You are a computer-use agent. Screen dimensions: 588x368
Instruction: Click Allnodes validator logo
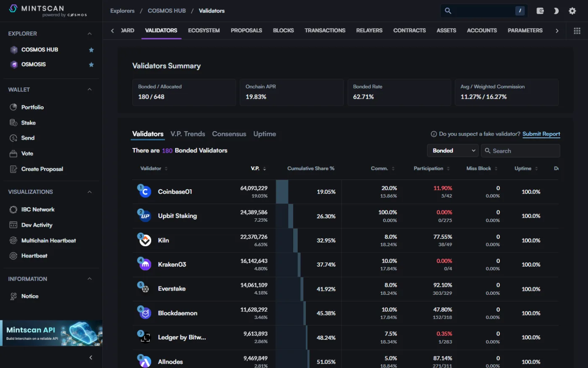click(145, 362)
